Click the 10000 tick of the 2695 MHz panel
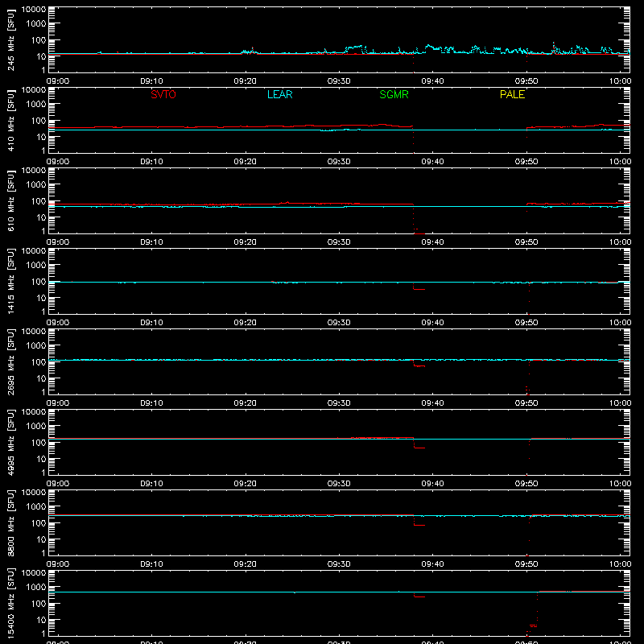Screen dimensions: 644x644 [x=34, y=332]
